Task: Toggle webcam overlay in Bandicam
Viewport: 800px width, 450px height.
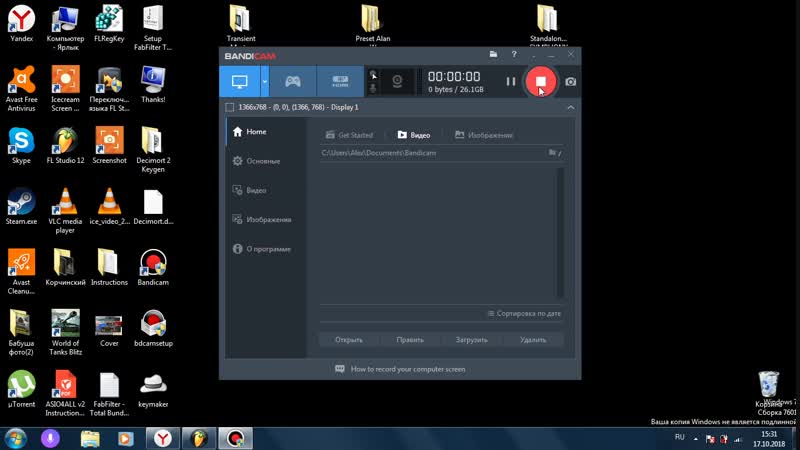Action: coord(397,81)
